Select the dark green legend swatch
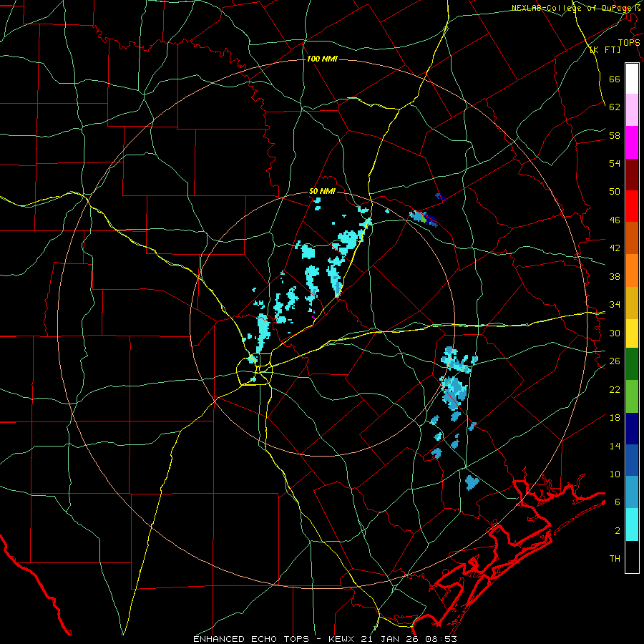Screen dimensions: 644x644 coord(632,364)
